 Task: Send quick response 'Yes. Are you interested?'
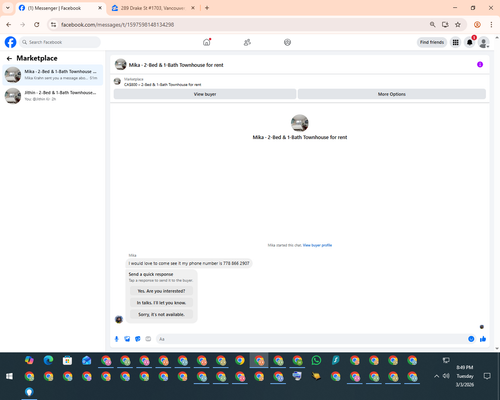(x=161, y=291)
